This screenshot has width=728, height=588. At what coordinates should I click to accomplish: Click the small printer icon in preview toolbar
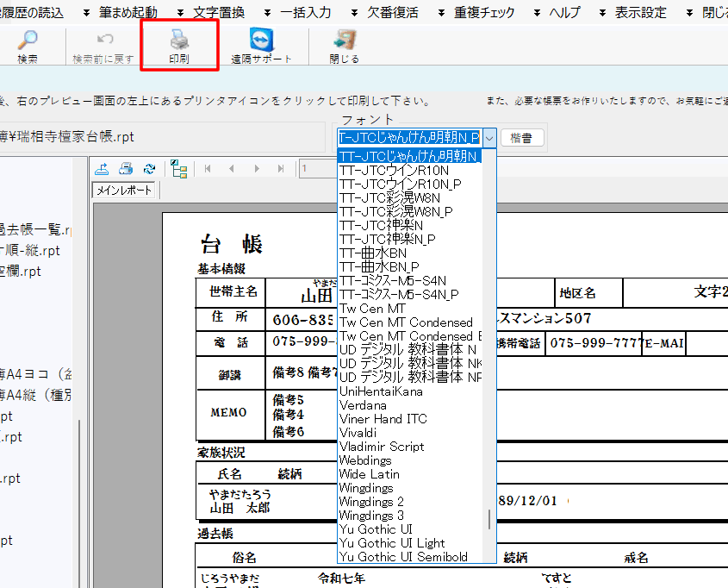tap(126, 168)
